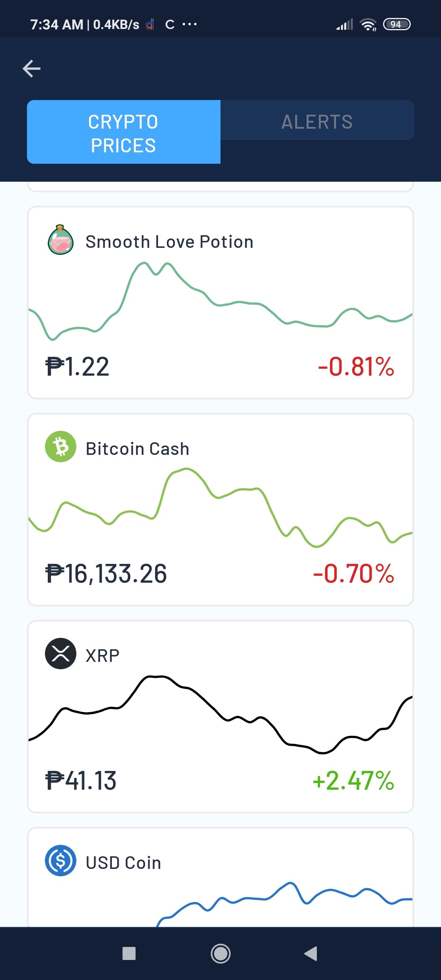Viewport: 441px width, 980px height.
Task: Tap the back arrow icon
Action: [x=31, y=68]
